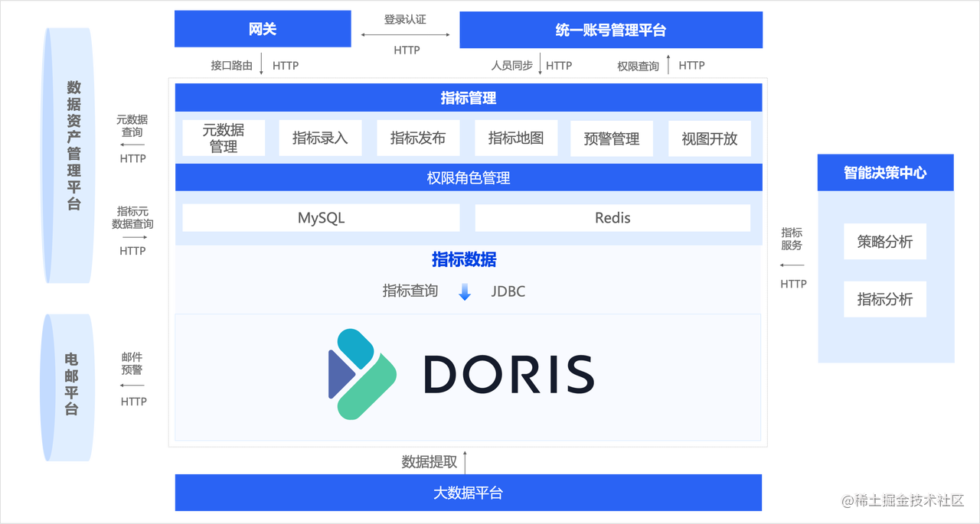Select the 元数据管理 module tile
This screenshot has height=524, width=980.
pyautogui.click(x=223, y=138)
